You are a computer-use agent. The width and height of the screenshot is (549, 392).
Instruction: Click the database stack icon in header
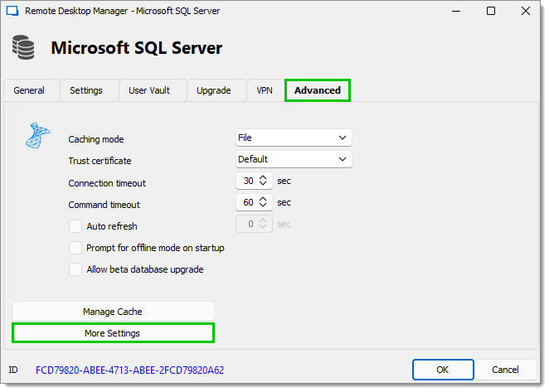tap(23, 47)
